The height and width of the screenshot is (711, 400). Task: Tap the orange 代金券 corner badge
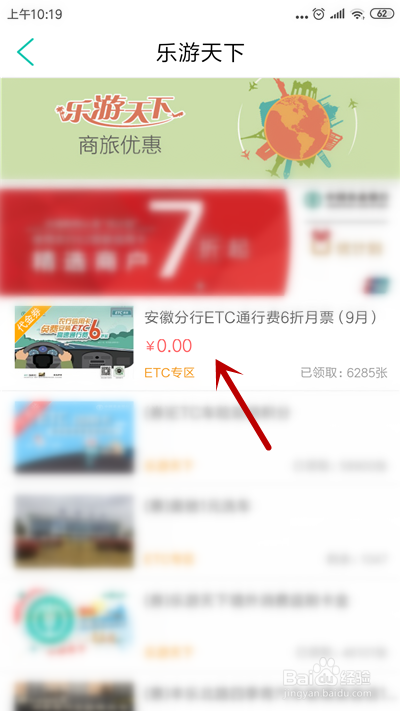[28, 321]
